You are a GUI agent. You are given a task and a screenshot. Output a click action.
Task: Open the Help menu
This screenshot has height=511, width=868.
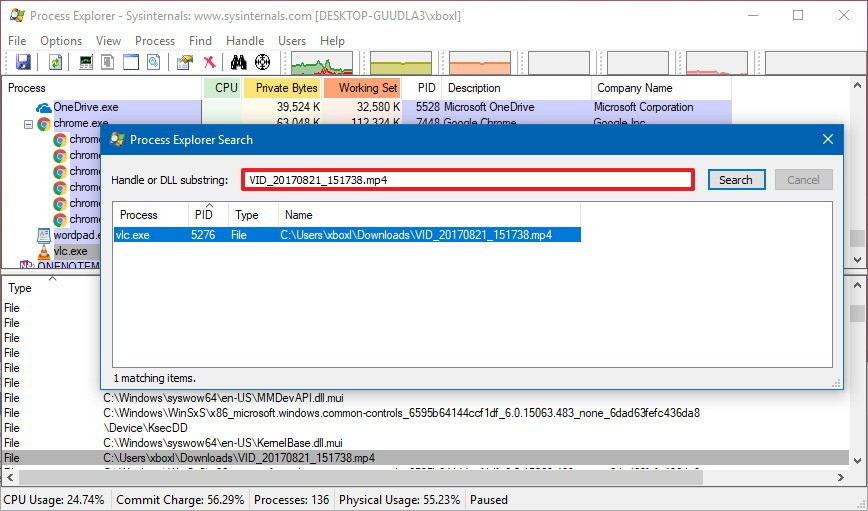click(332, 40)
